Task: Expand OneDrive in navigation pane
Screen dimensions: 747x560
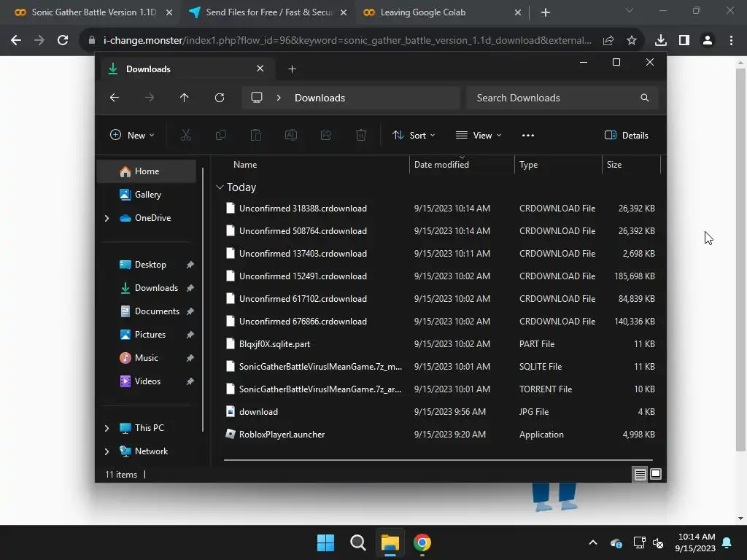Action: click(x=107, y=218)
